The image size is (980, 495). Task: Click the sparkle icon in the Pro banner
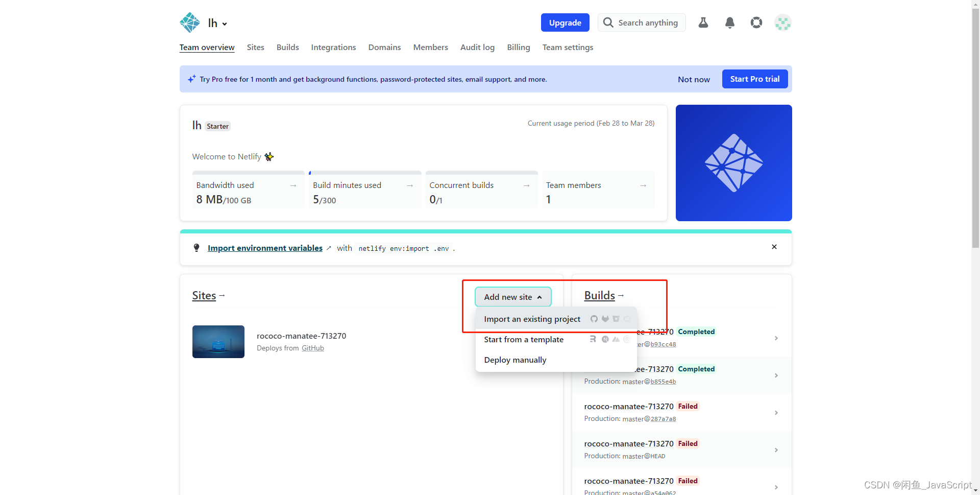point(191,79)
